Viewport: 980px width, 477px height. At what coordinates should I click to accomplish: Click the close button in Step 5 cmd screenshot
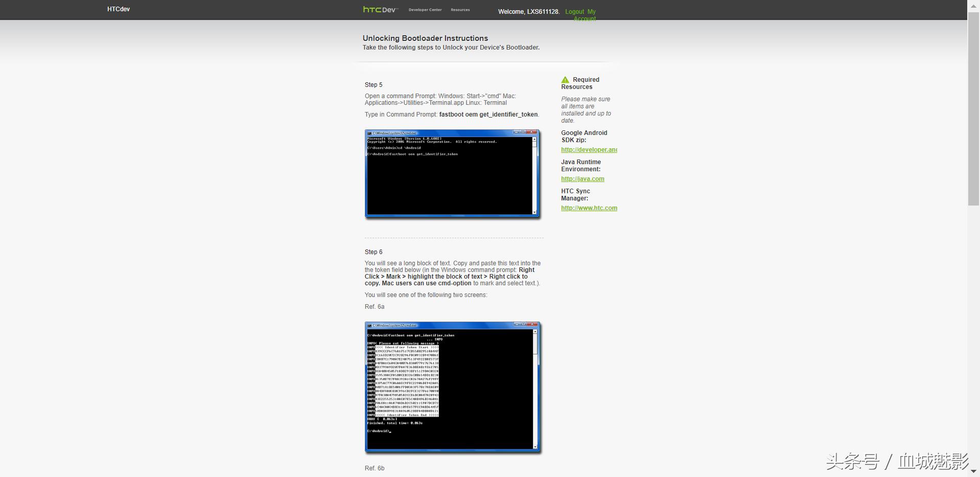[x=532, y=132]
